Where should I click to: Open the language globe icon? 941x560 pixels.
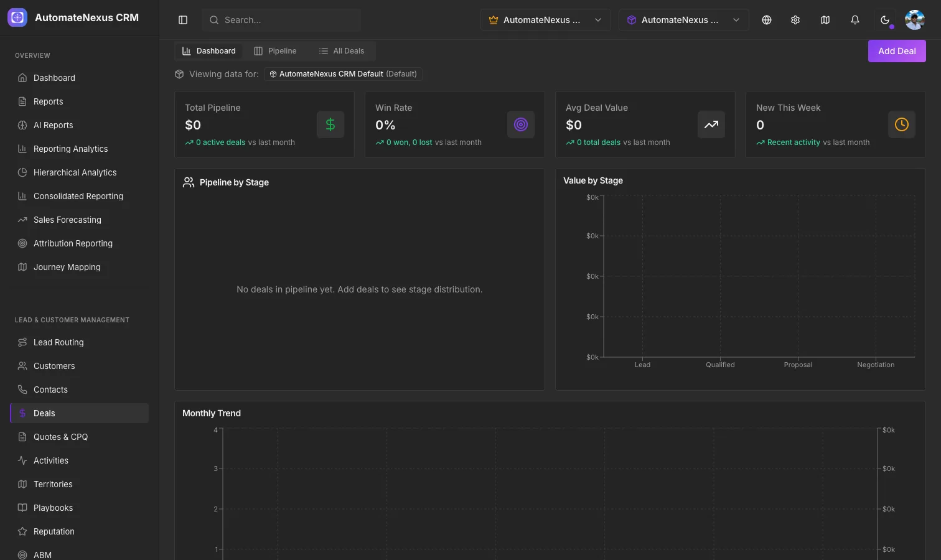pyautogui.click(x=767, y=20)
